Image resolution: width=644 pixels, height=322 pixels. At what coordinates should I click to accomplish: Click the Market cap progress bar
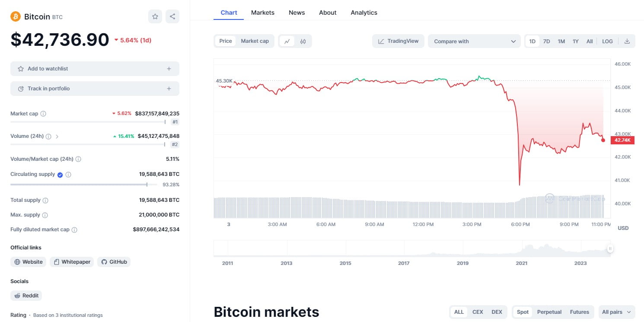point(88,122)
